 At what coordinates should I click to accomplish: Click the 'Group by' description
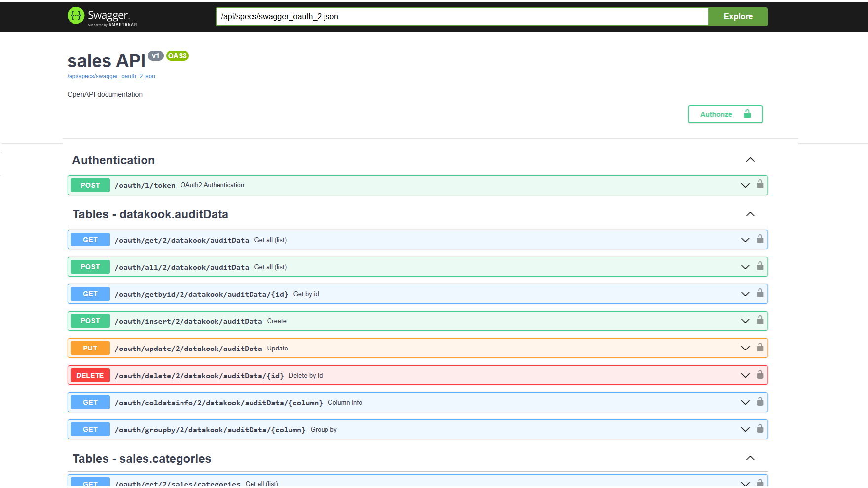[x=324, y=430]
